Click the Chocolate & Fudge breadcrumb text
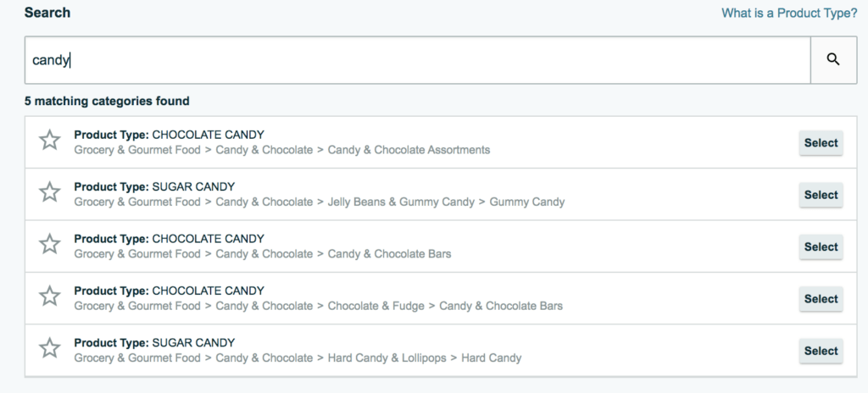The height and width of the screenshot is (393, 868). pos(376,306)
